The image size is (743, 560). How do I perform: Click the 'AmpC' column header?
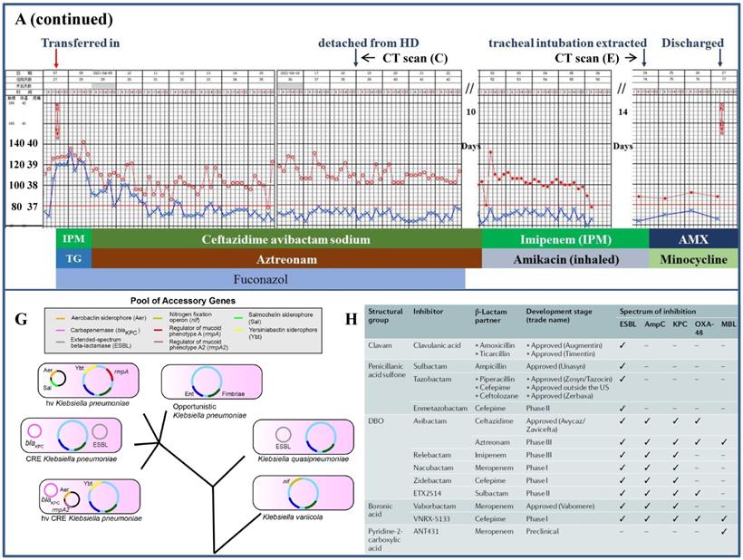coord(654,324)
